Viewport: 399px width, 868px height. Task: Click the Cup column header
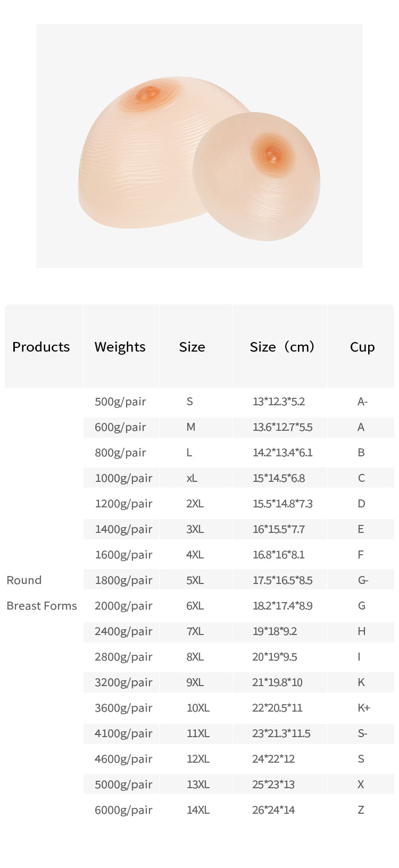point(362,347)
